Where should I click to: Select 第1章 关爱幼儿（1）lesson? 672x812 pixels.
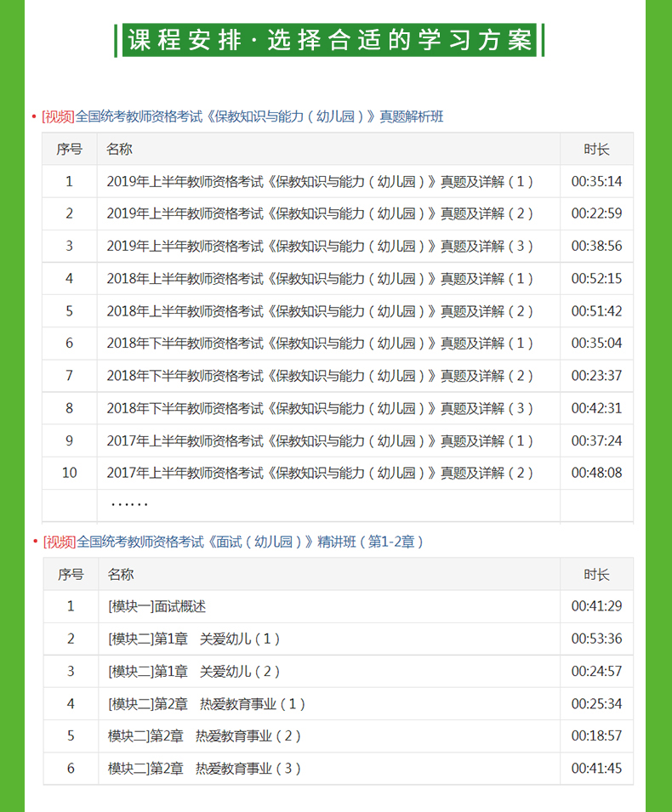coord(194,639)
